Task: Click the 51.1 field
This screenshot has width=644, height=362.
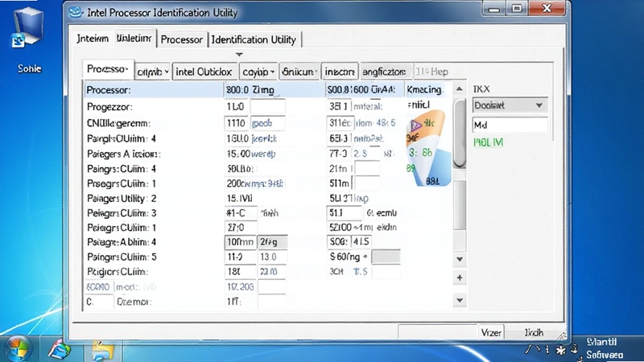Action: pyautogui.click(x=345, y=213)
